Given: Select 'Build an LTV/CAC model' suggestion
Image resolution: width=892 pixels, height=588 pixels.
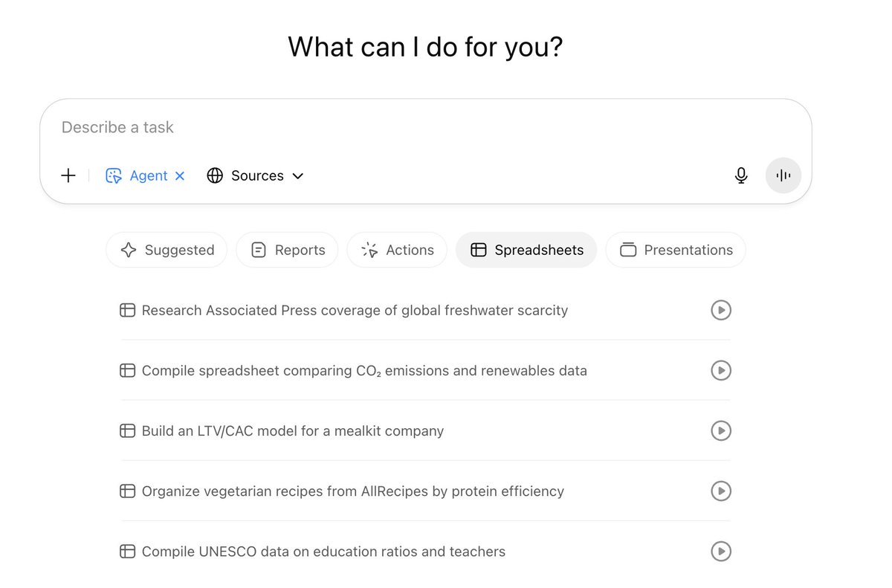Looking at the screenshot, I should pyautogui.click(x=425, y=430).
